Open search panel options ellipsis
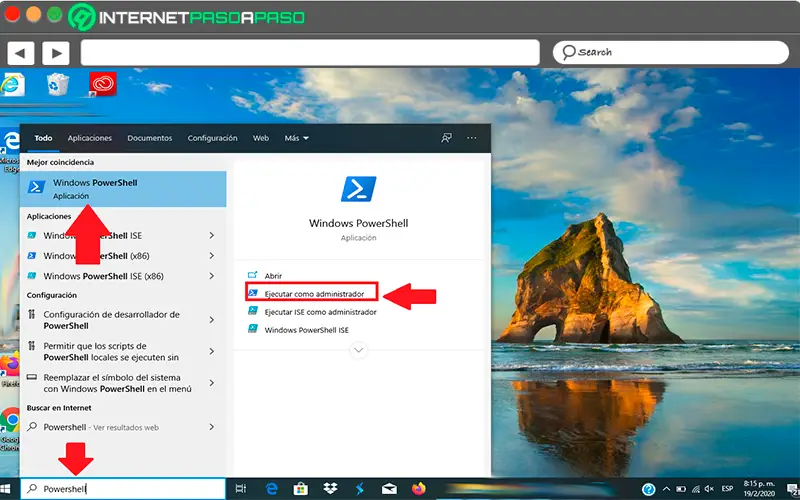 471,138
